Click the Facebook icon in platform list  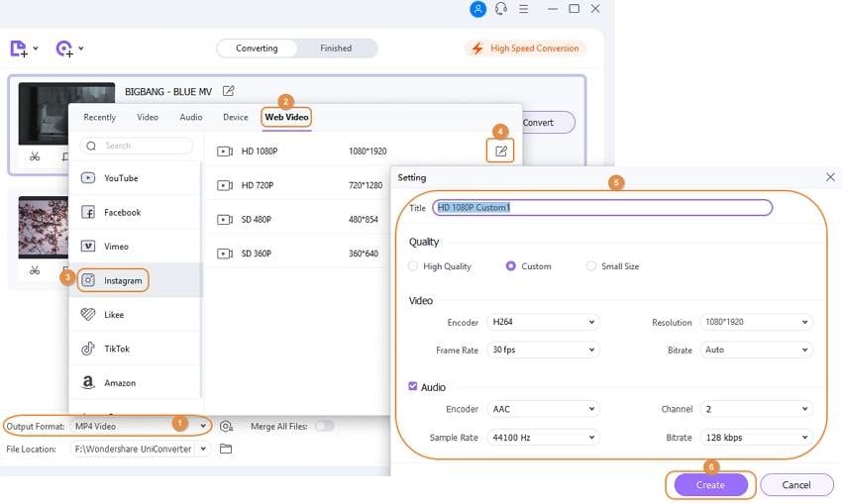[x=88, y=212]
